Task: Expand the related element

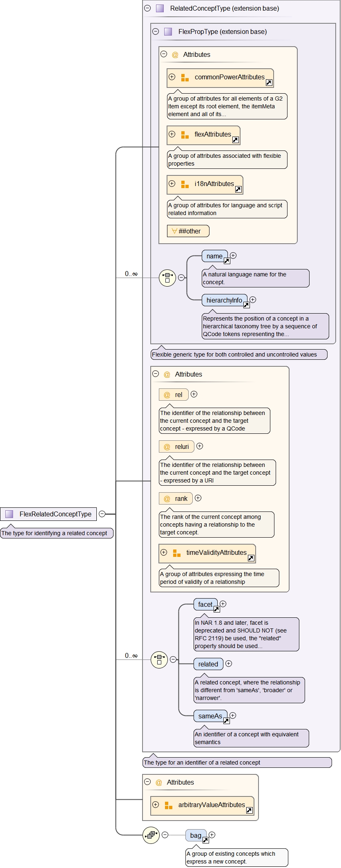Action: pos(229,664)
